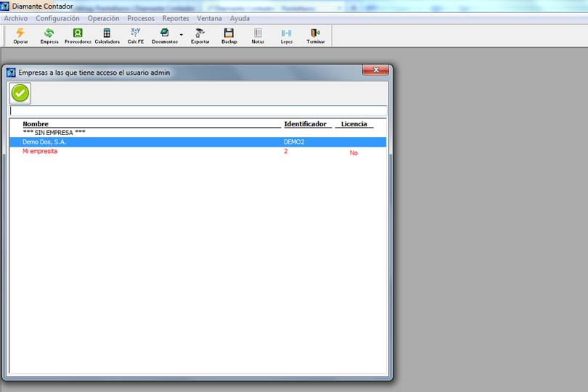This screenshot has width=588, height=392.
Task: Click the Empresas dialog title bar icon
Action: tap(11, 73)
